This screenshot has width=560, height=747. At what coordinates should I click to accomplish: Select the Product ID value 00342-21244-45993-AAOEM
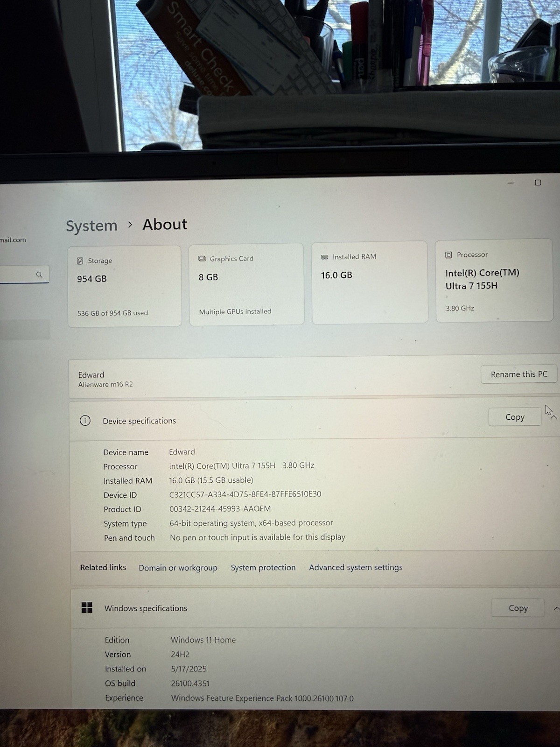[220, 508]
